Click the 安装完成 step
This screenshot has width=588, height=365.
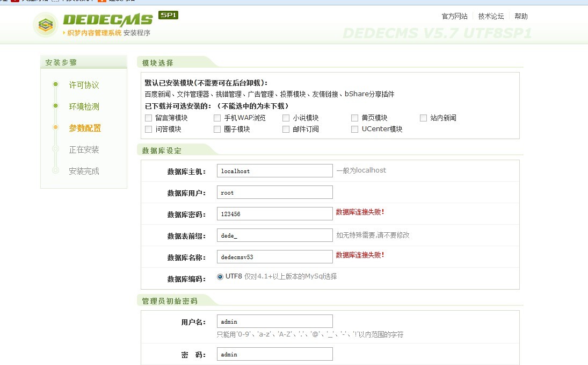(x=84, y=171)
